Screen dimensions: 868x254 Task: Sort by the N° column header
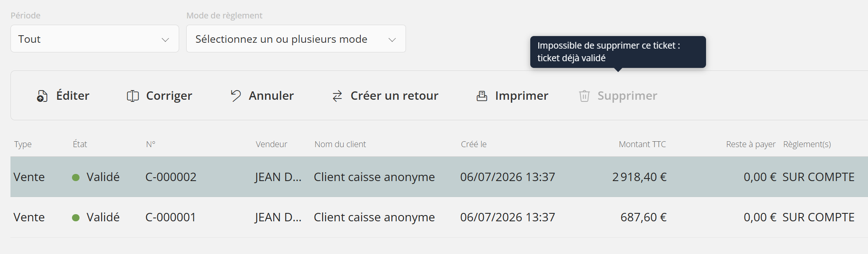151,144
